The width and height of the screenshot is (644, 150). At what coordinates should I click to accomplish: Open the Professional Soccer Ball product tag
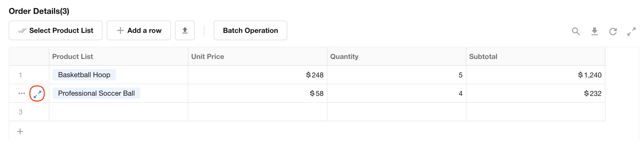(96, 93)
